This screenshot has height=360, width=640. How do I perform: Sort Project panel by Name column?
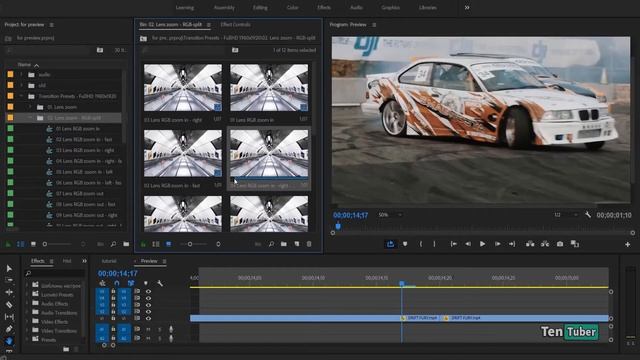(x=24, y=64)
